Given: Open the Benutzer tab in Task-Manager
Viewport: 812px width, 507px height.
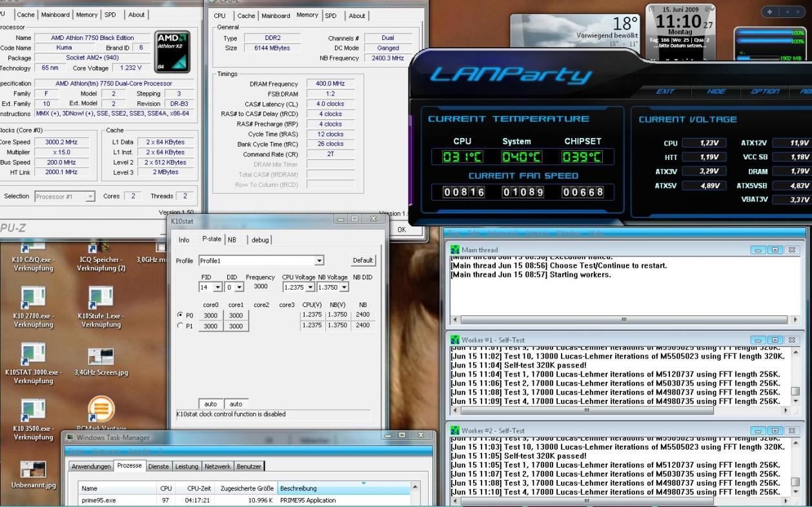Looking at the screenshot, I should tap(249, 466).
